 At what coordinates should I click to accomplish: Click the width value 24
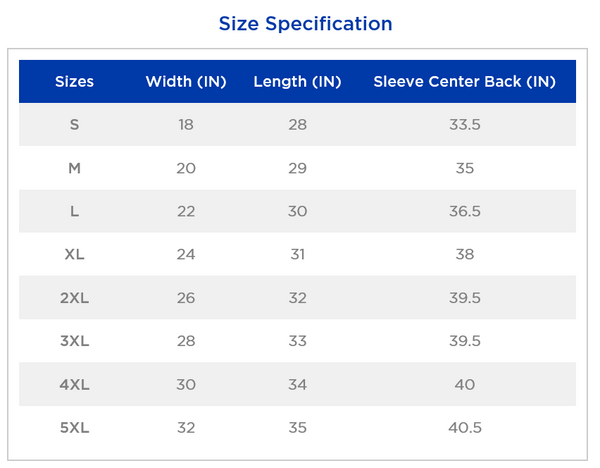click(186, 254)
